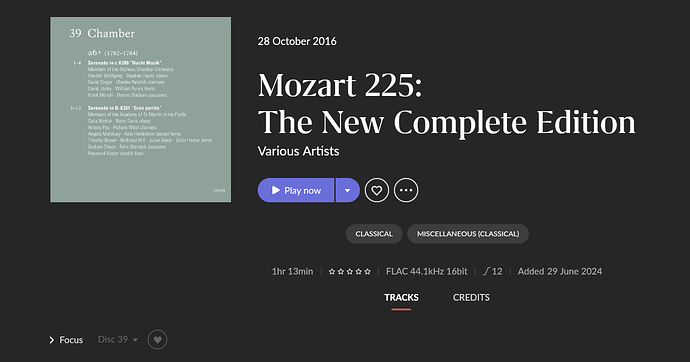
Task: Rate the album three stars
Action: [x=350, y=272]
